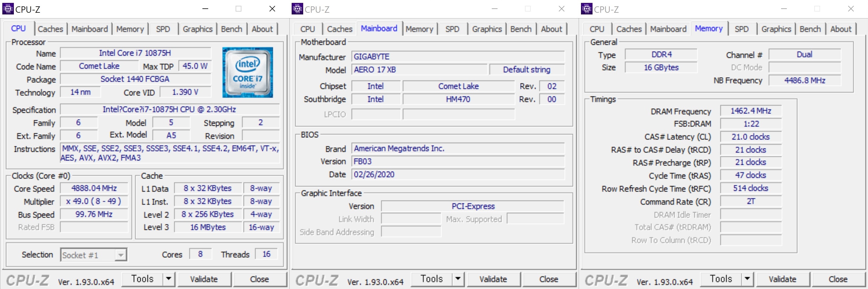
Task: Open Caches tab in Memory window
Action: pyautogui.click(x=629, y=29)
